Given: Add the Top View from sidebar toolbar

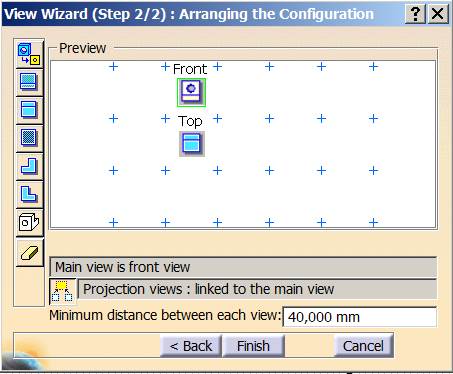Looking at the screenshot, I should pos(29,110).
